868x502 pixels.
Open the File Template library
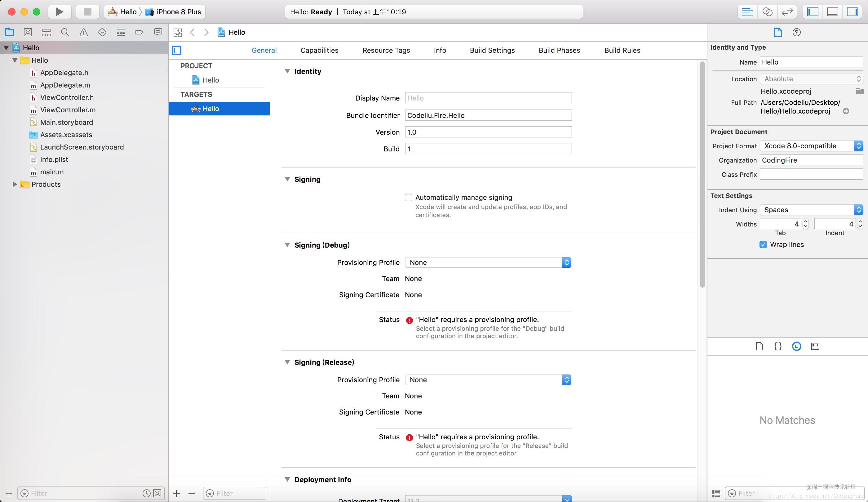pos(759,346)
